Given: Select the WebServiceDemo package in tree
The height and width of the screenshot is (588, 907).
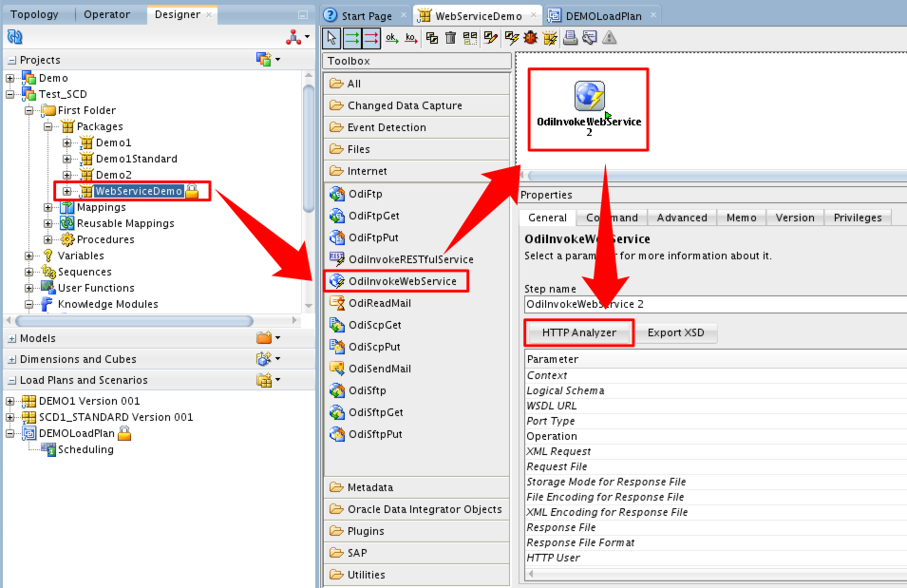Looking at the screenshot, I should click(139, 191).
